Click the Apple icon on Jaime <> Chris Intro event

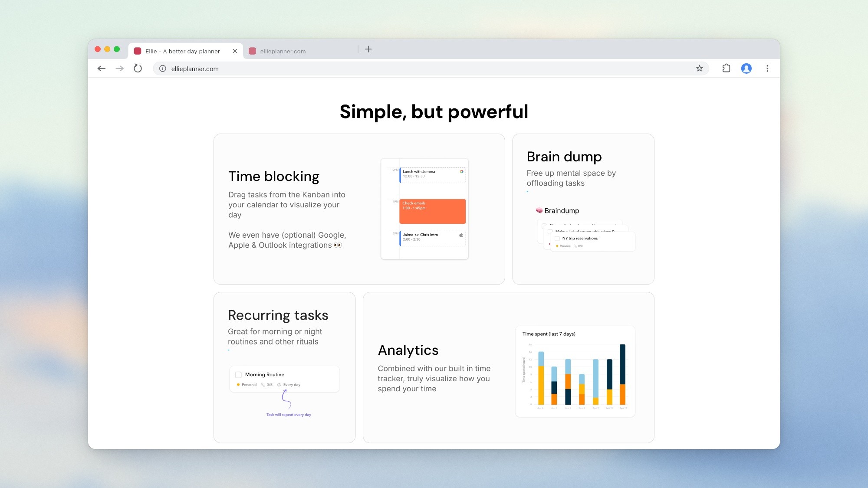461,235
